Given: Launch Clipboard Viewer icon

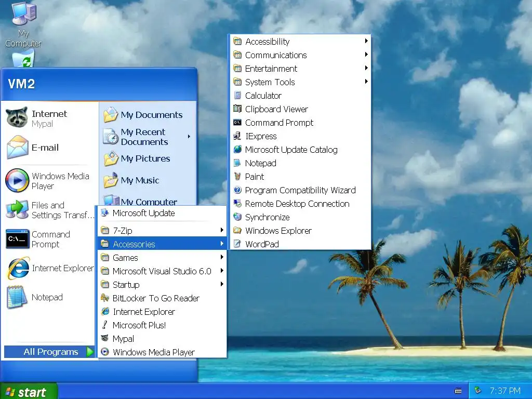Looking at the screenshot, I should pyautogui.click(x=237, y=109).
